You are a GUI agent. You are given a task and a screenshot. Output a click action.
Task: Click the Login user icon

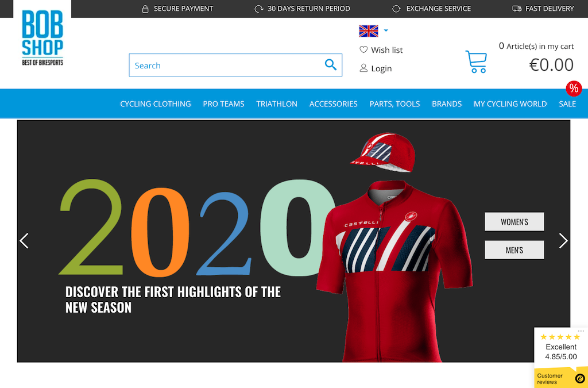(x=363, y=68)
